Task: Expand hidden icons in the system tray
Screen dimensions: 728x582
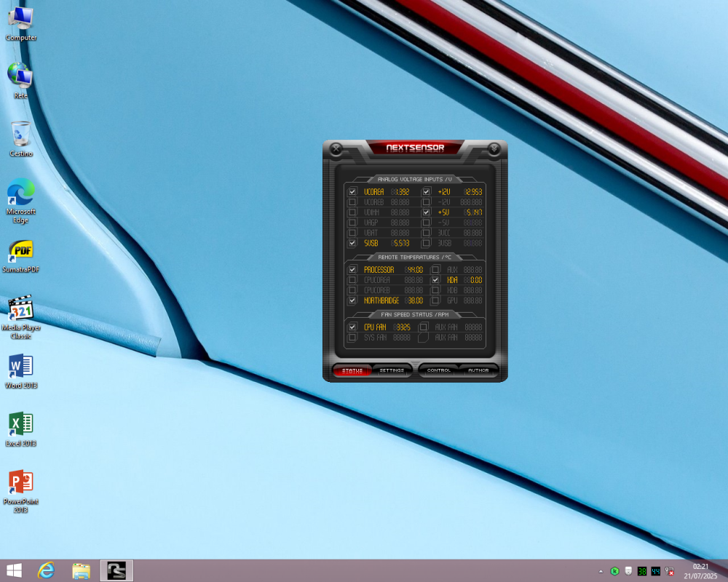Action: (x=602, y=571)
